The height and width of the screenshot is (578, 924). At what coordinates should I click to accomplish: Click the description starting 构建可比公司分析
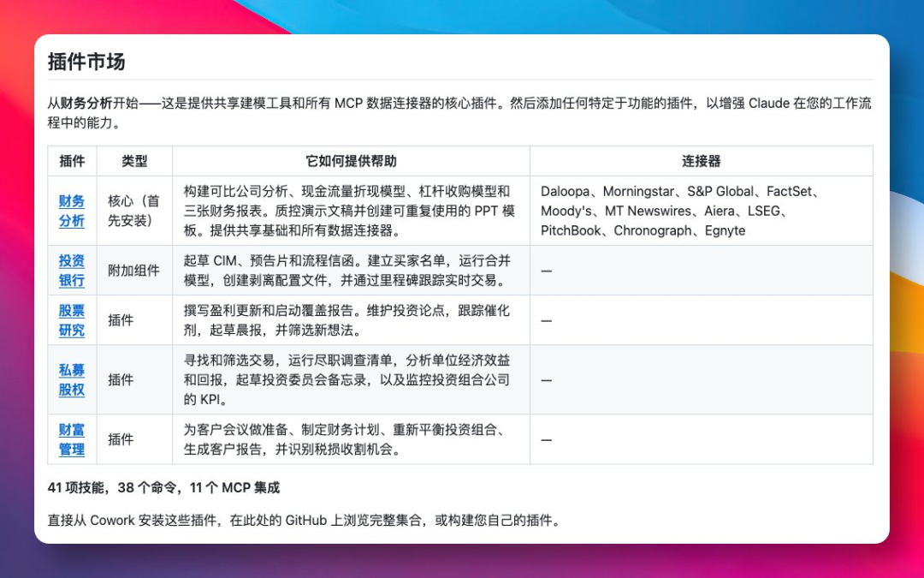coord(349,211)
